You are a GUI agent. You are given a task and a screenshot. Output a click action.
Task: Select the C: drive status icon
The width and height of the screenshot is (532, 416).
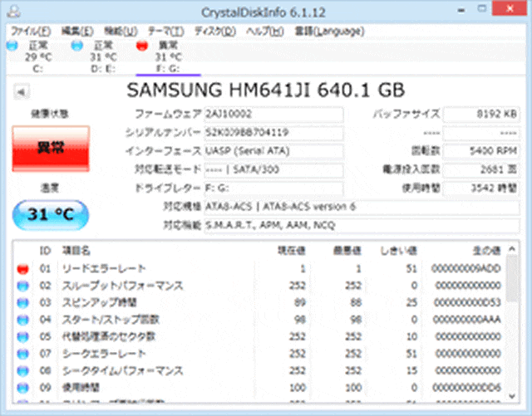[x=12, y=45]
